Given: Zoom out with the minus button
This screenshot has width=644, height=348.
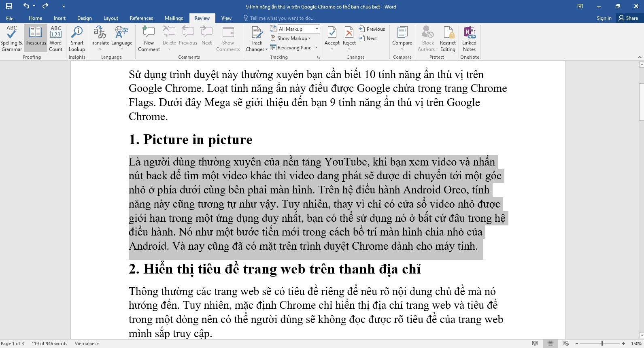Looking at the screenshot, I should click(x=577, y=344).
